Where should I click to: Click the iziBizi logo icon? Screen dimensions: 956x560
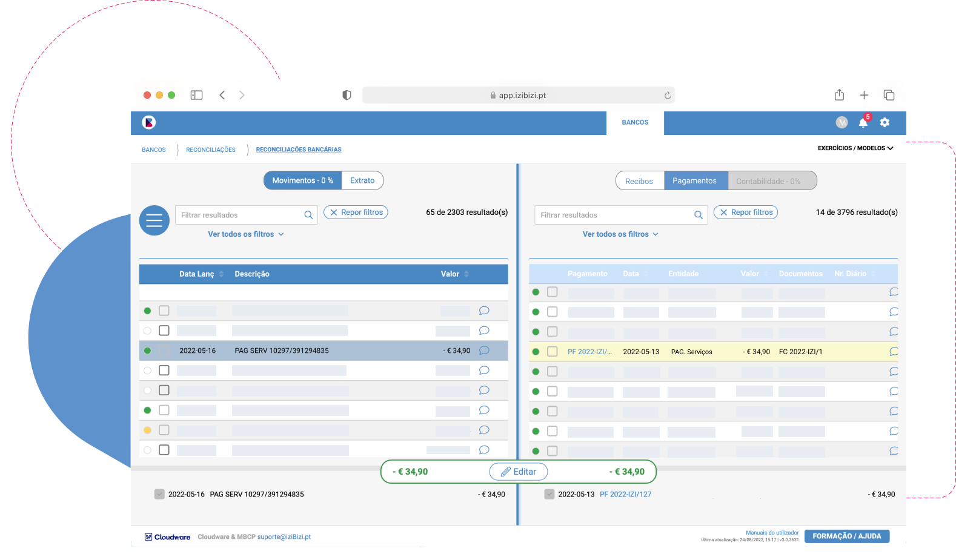point(149,122)
